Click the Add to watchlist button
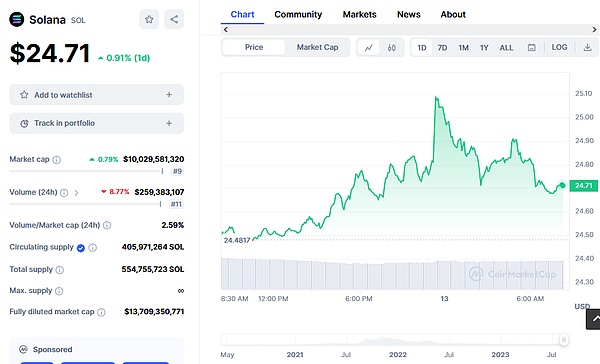 point(96,95)
